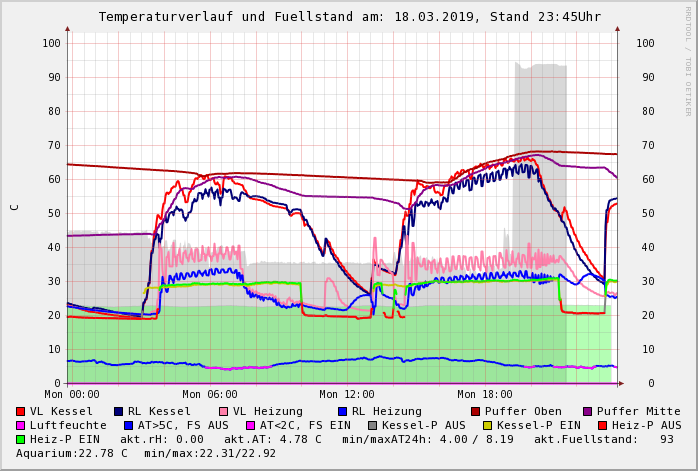Click the magenta Luftfeuchte legend swatch
This screenshot has height=471, width=698.
point(21,425)
